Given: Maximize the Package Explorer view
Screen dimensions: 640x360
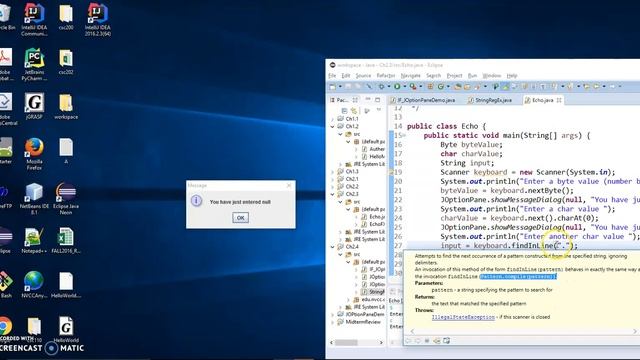Looking at the screenshot, I should tap(378, 100).
